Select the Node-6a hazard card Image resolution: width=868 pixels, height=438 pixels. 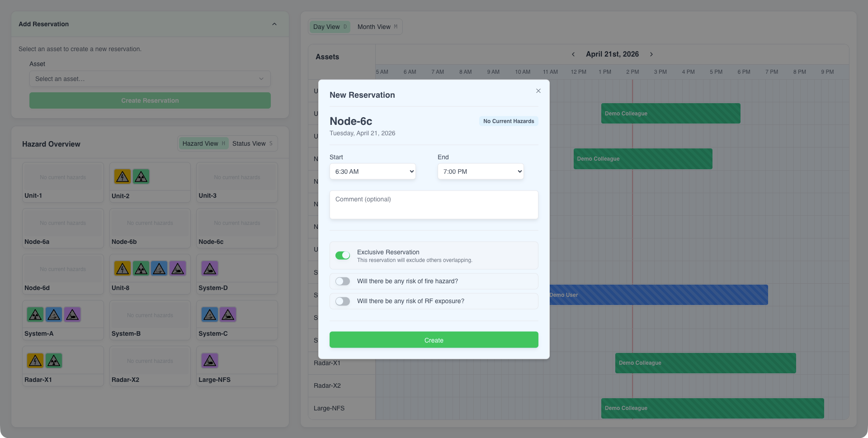point(63,229)
